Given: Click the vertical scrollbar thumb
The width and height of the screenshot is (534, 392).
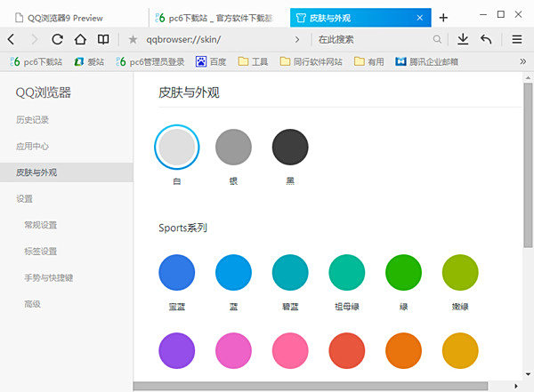Looking at the screenshot, I should [528, 164].
